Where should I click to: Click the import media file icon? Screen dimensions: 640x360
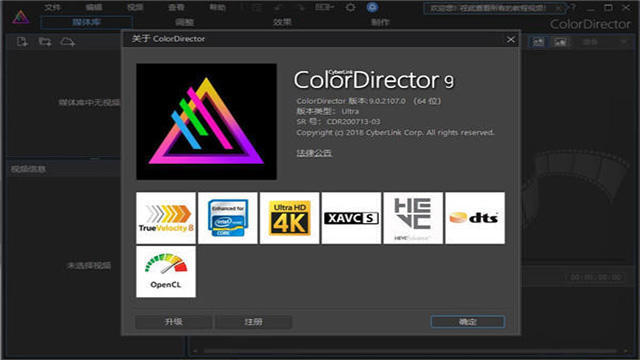22,42
